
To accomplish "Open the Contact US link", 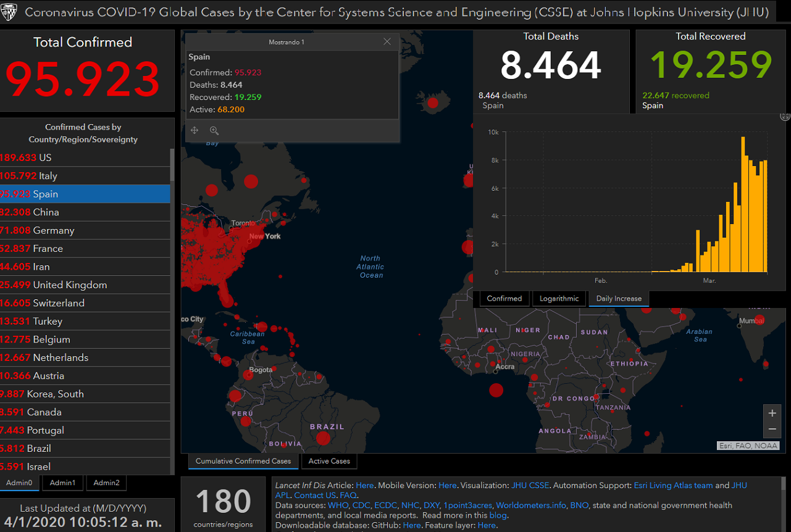I will (x=315, y=496).
